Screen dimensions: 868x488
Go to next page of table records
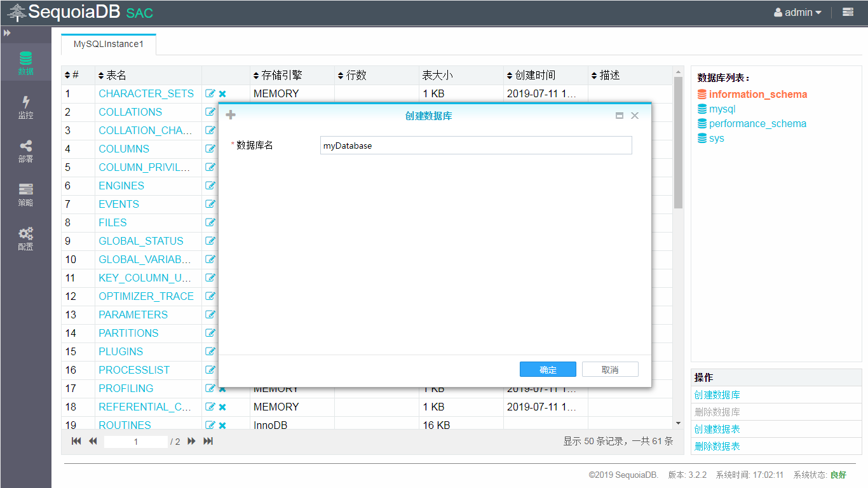(x=191, y=441)
